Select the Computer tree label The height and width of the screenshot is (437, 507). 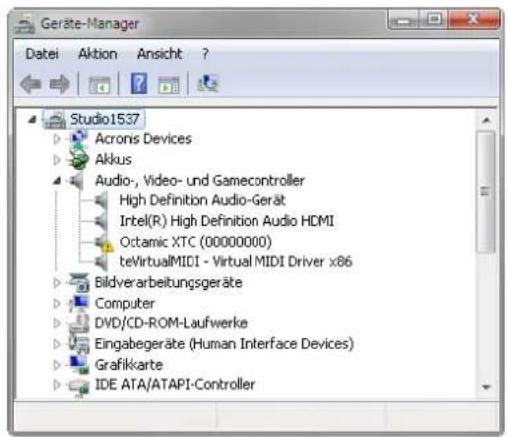[x=125, y=303]
